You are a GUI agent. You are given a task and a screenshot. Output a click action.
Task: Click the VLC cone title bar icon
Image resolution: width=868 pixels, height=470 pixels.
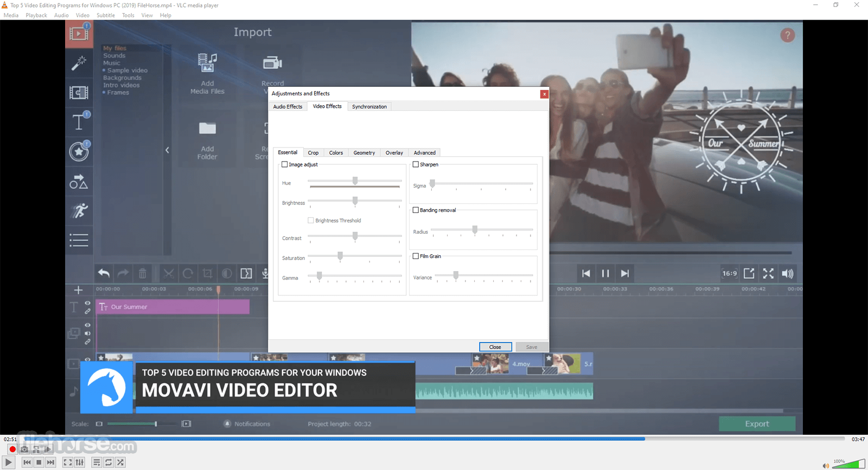click(x=5, y=5)
